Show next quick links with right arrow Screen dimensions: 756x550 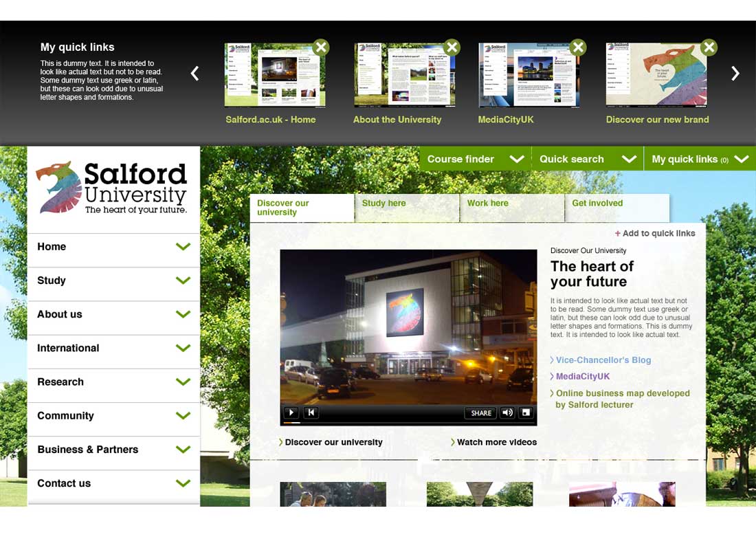(x=735, y=74)
